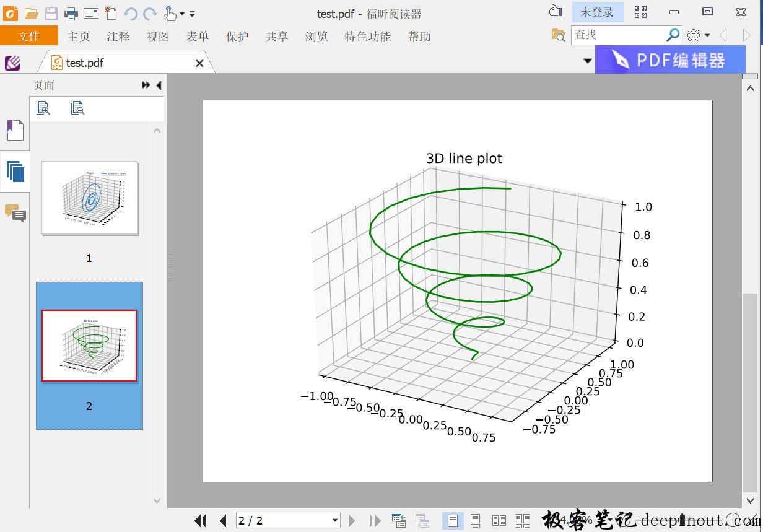The image size is (763, 532).
Task: Click the Save file icon
Action: click(50, 13)
